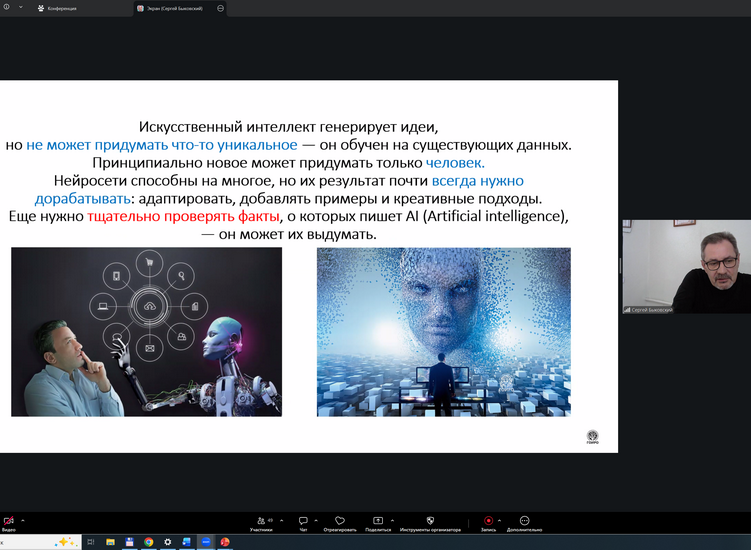This screenshot has width=751, height=550.
Task: Open the Участники participants panel
Action: (260, 521)
